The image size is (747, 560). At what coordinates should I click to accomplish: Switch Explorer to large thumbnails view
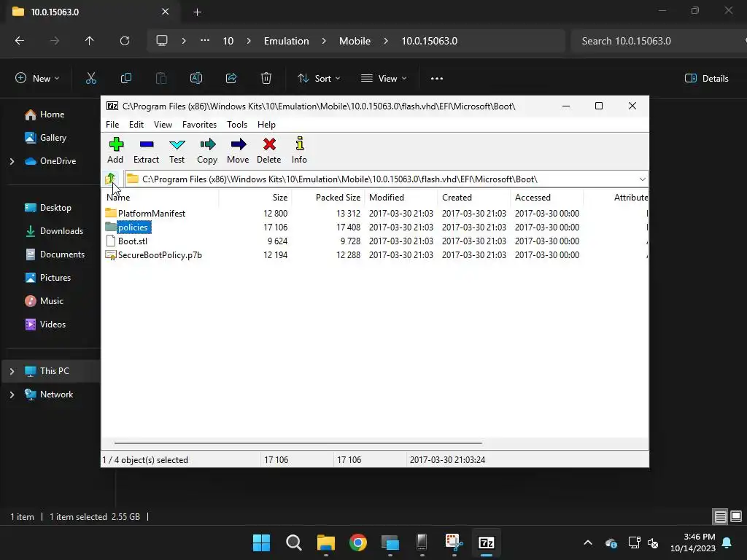pos(736,516)
